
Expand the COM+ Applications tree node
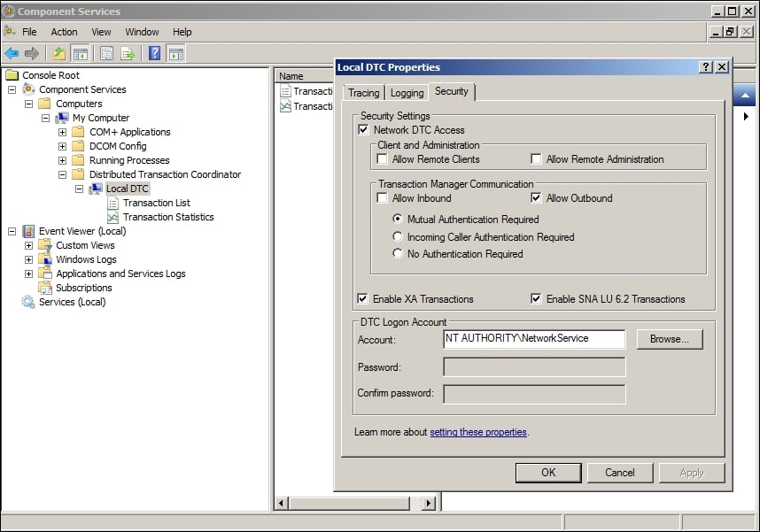[61, 132]
